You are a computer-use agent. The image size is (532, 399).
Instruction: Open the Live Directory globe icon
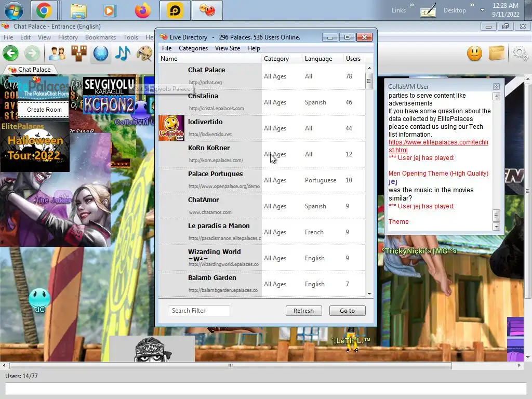(x=101, y=54)
